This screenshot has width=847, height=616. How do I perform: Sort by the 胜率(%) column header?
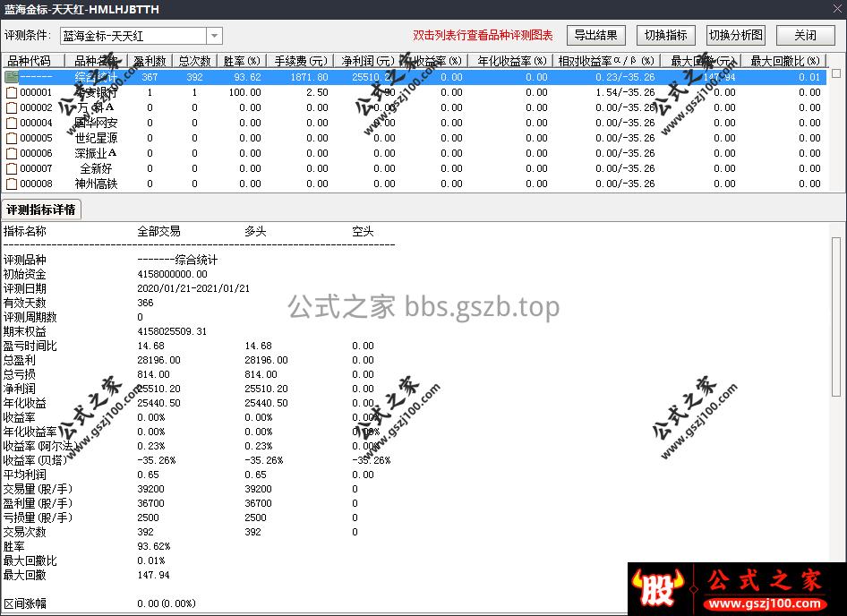[x=242, y=61]
